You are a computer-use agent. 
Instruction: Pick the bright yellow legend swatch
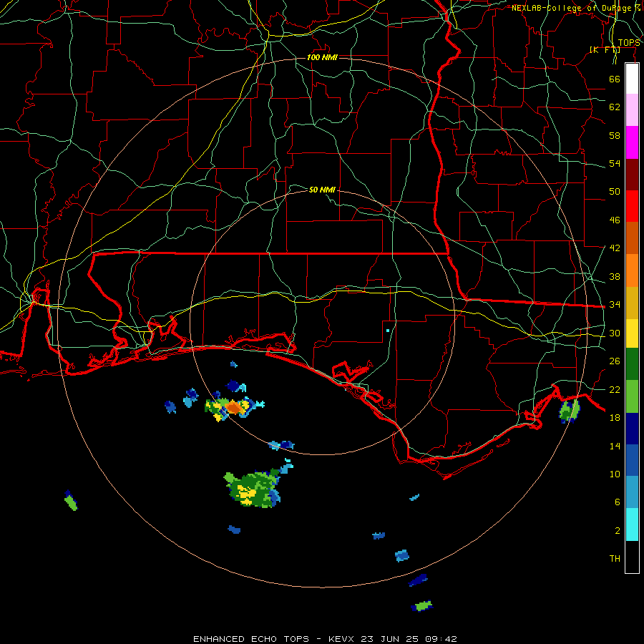pos(632,333)
